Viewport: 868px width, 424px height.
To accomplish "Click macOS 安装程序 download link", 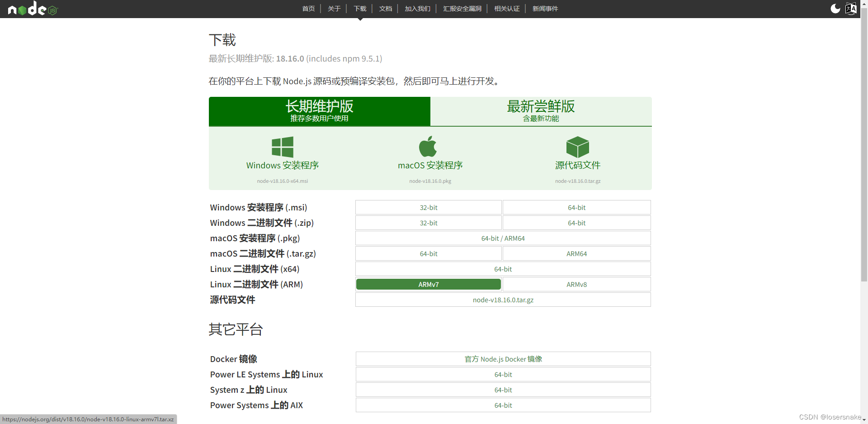I will click(430, 165).
